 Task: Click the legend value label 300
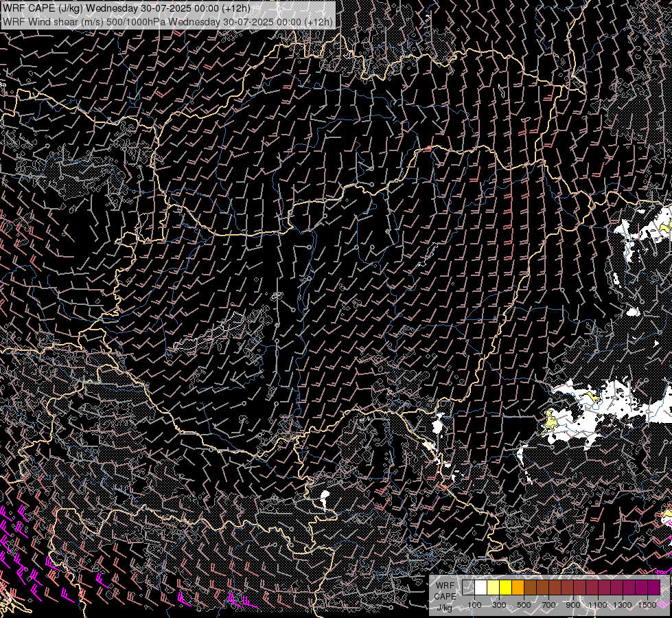499,605
